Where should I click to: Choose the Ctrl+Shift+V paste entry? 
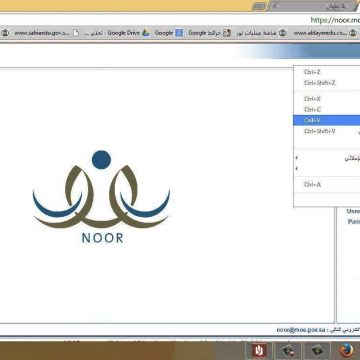[x=327, y=131]
